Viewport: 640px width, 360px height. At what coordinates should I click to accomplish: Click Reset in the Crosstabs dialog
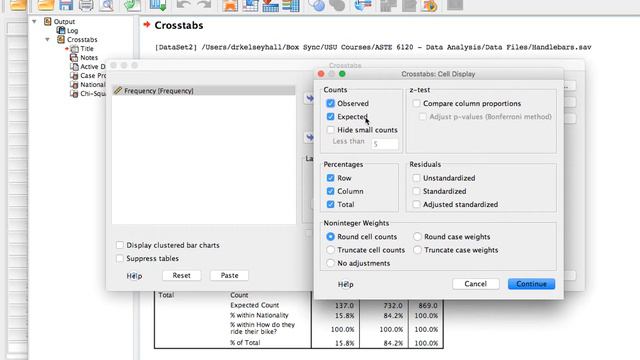(x=181, y=276)
